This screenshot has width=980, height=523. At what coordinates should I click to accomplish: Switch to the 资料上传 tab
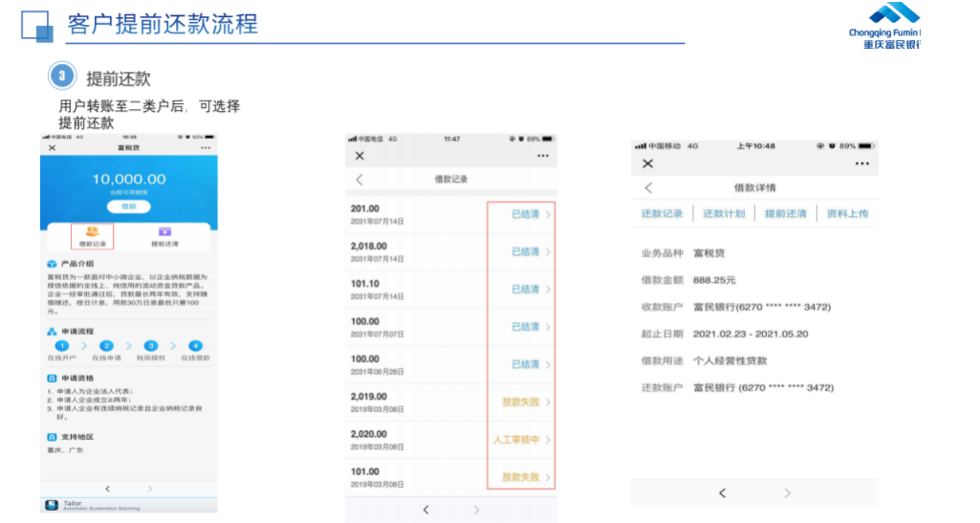point(847,214)
